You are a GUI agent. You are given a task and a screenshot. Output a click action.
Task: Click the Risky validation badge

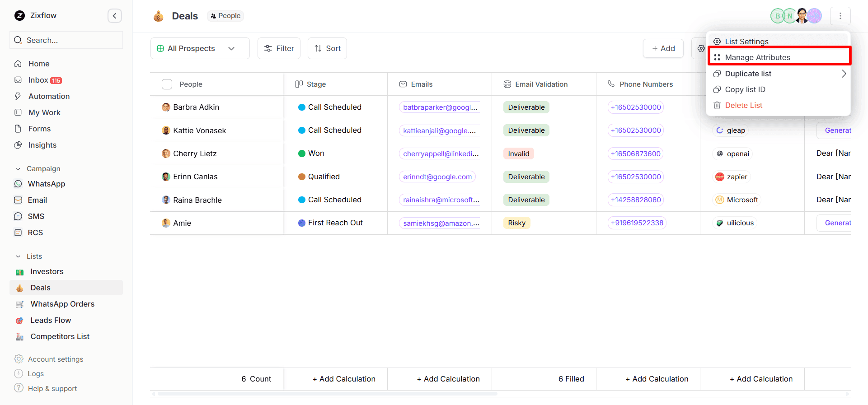(x=517, y=223)
